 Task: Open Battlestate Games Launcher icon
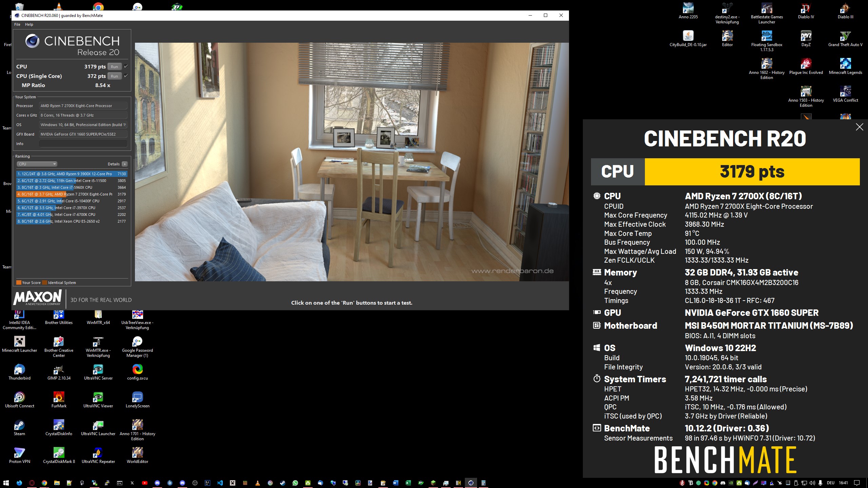[767, 13]
